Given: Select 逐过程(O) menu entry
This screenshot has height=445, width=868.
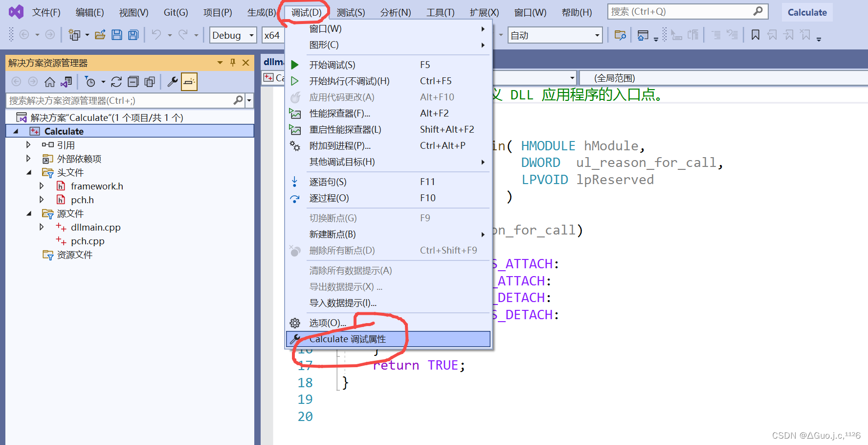Looking at the screenshot, I should click(x=388, y=198).
